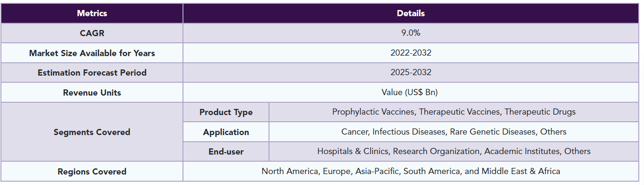The width and height of the screenshot is (644, 185).
Task: Click the Metrics header cell
Action: 92,13
